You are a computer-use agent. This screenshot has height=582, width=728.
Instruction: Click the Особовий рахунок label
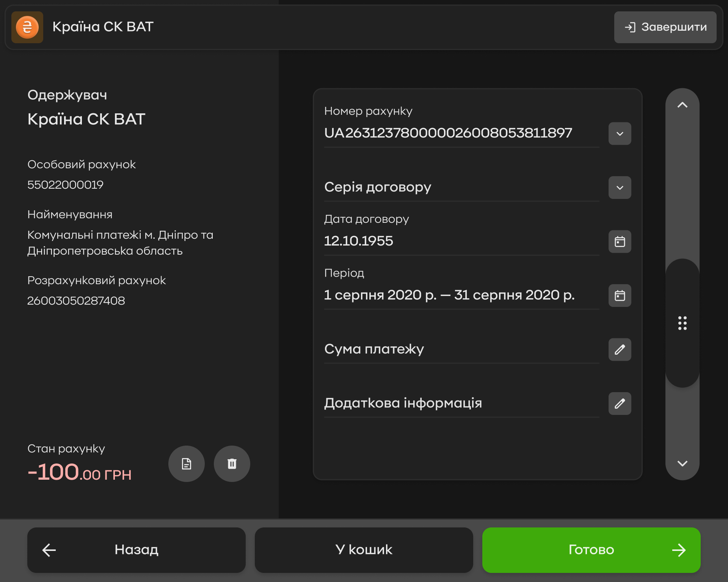[82, 164]
